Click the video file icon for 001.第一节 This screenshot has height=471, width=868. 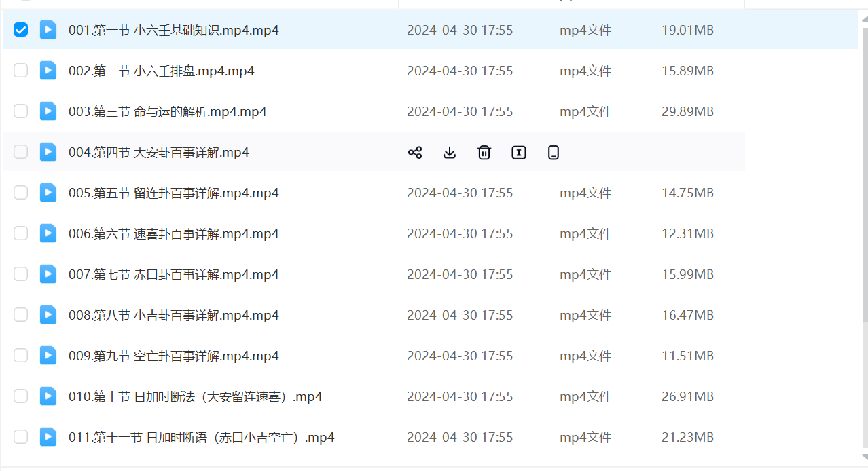coord(48,30)
